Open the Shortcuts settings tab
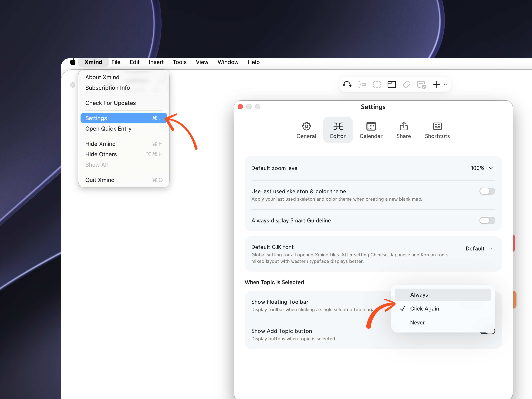Screen dimensions: 532x399 437,130
